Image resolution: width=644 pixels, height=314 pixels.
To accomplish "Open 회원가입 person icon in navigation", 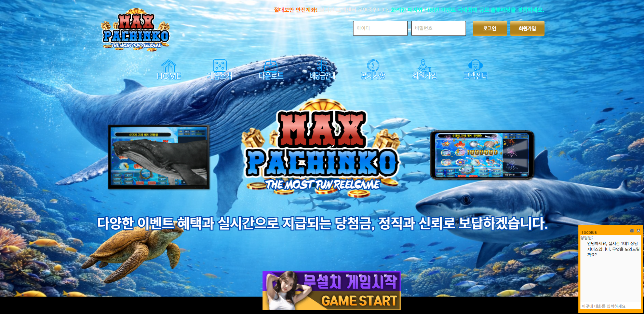I will (424, 65).
